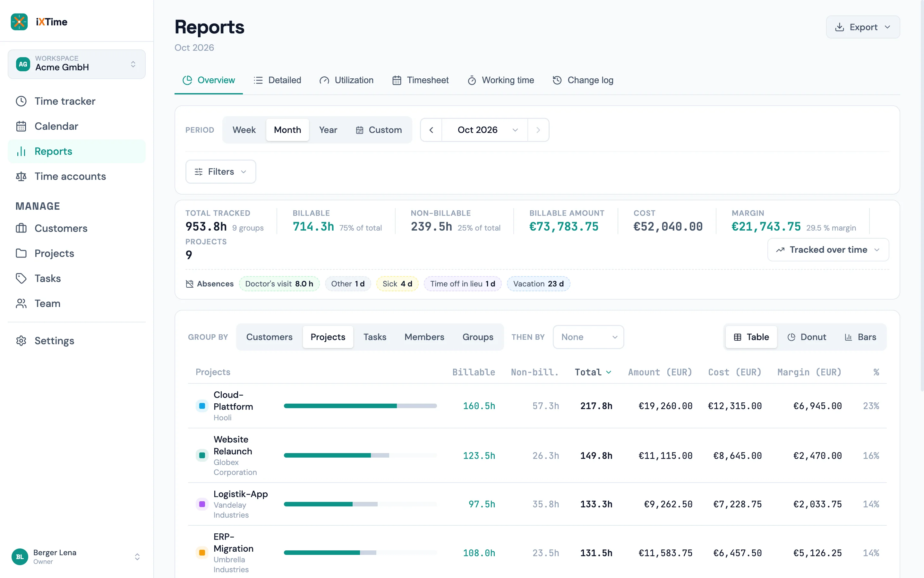Switch to Donut view
The width and height of the screenshot is (924, 578).
[806, 337]
